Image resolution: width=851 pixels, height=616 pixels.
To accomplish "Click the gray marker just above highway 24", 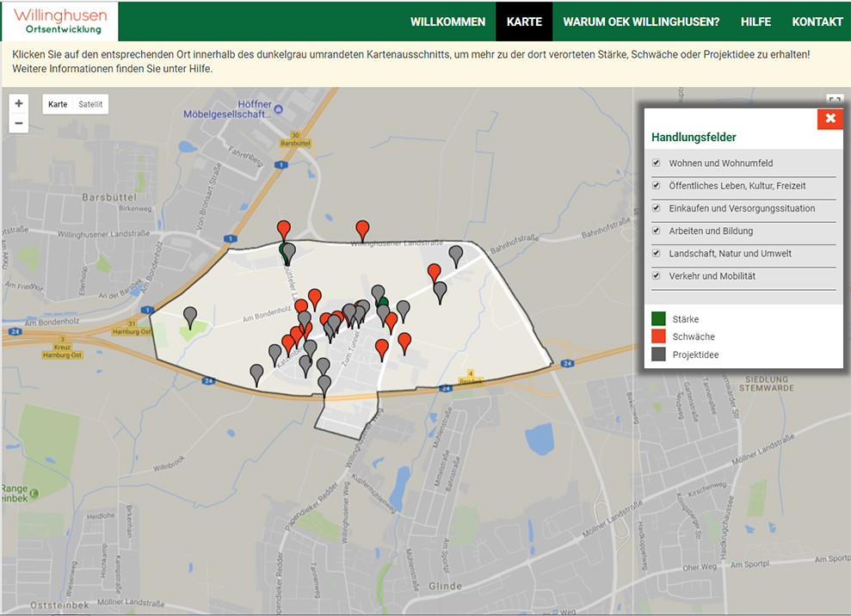I will pyautogui.click(x=256, y=373).
